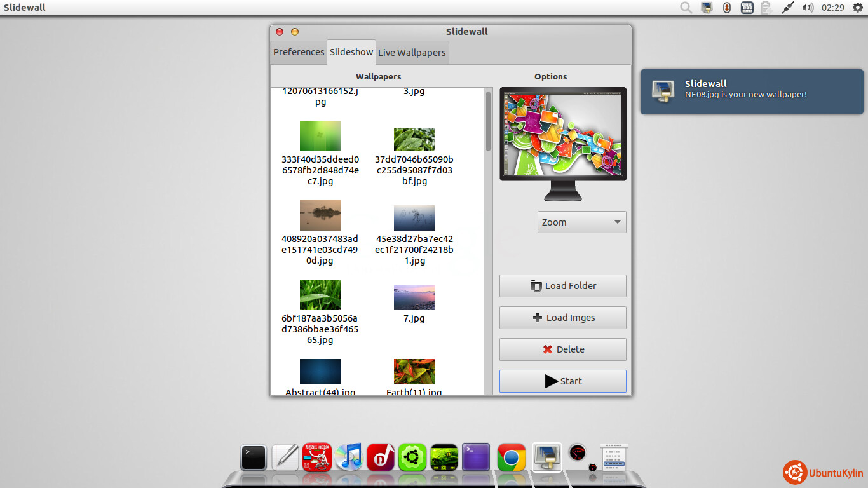This screenshot has width=868, height=488.
Task: Click the Slidewall indicator in the top panel
Action: tap(707, 8)
